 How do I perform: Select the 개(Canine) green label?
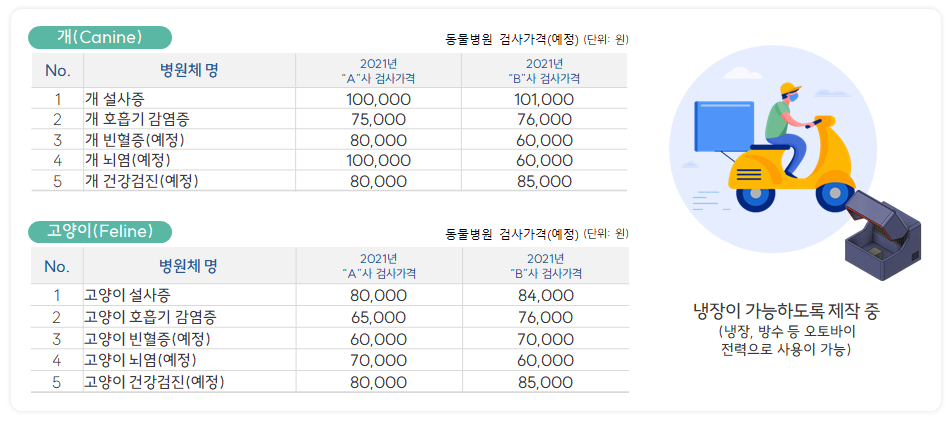(x=100, y=38)
